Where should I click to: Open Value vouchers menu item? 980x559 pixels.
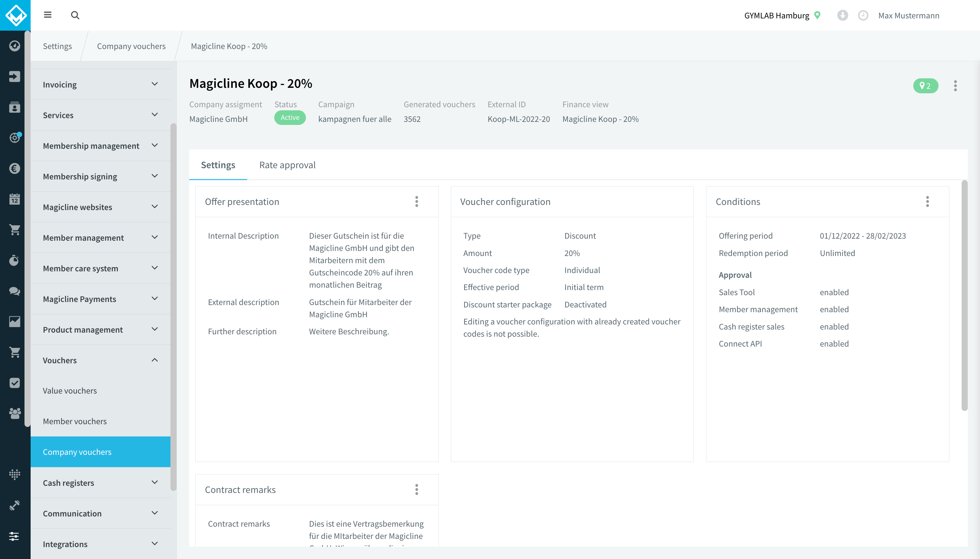click(100, 390)
